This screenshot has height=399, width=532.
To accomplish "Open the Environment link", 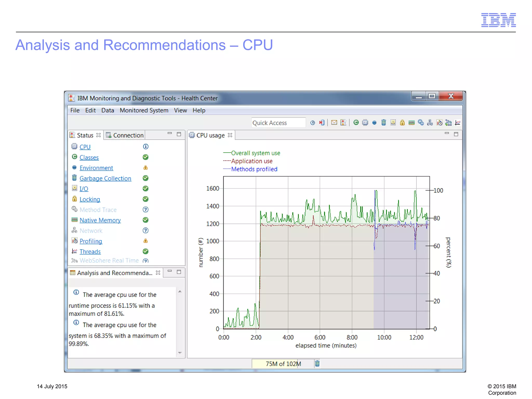I will point(96,168).
